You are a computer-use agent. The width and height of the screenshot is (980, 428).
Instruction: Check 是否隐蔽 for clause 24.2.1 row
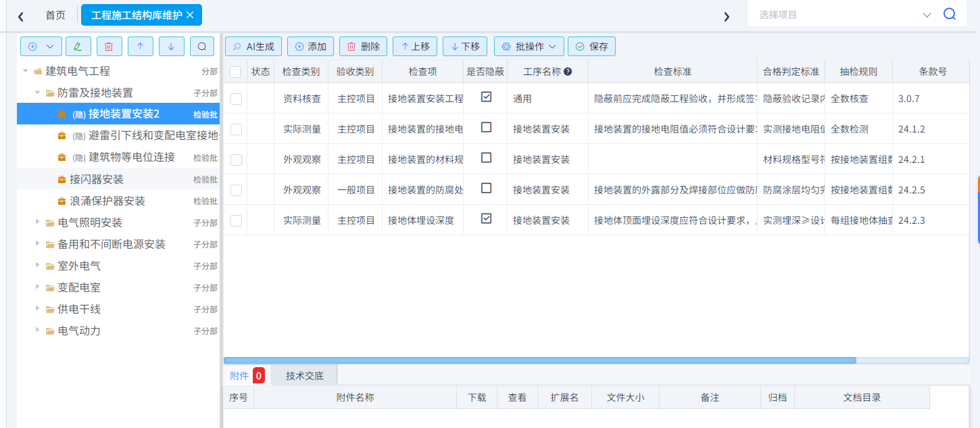click(486, 158)
